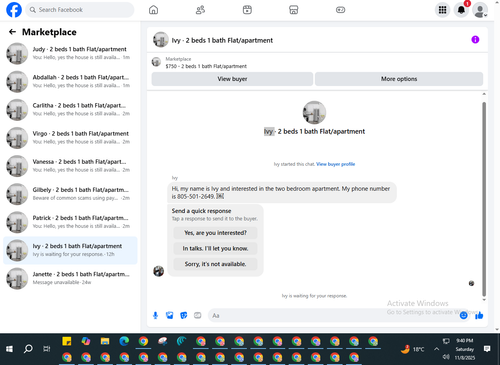Open Copilot from taskbar
This screenshot has height=365, width=500.
pos(86,341)
